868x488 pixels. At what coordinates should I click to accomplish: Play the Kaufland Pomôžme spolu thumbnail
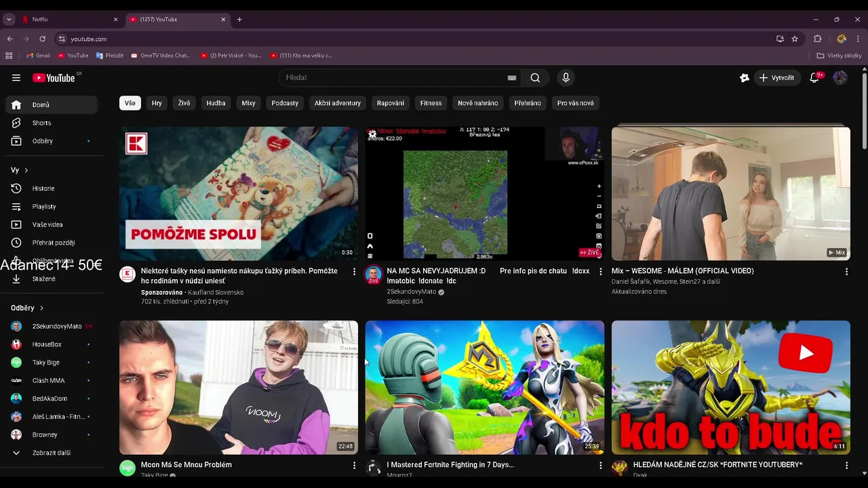pos(239,193)
